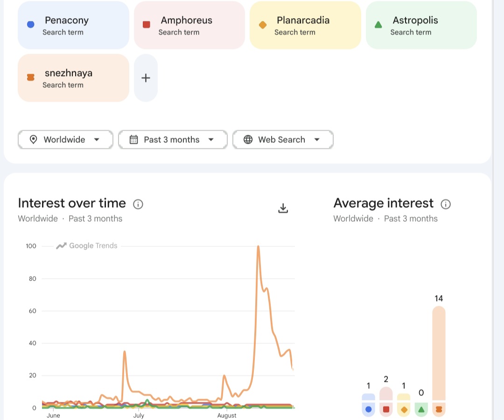Click the blue circle icon beside Penacony

[30, 24]
